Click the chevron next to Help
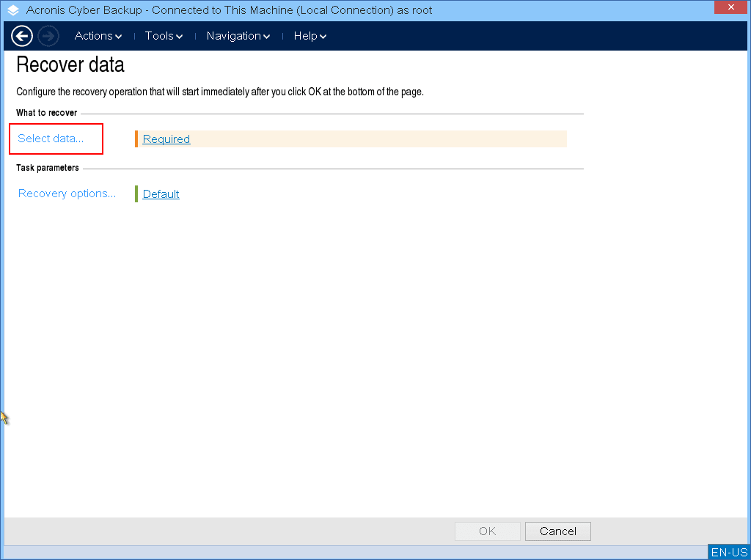This screenshot has height=560, width=751. [323, 37]
